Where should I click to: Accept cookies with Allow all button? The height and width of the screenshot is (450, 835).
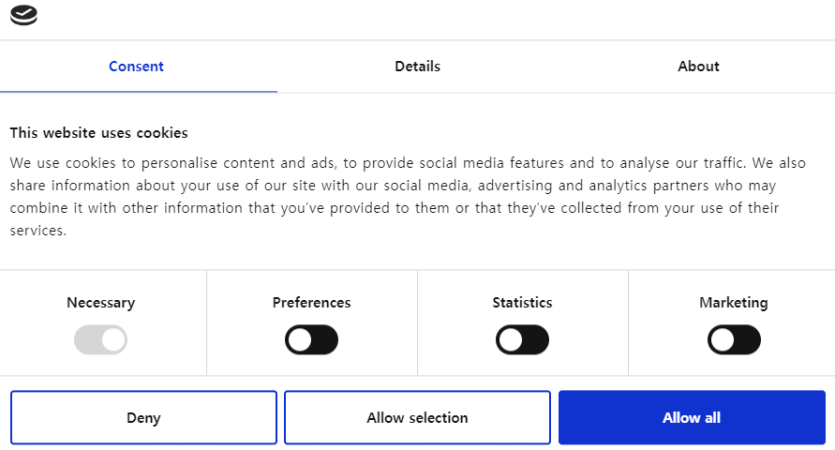tap(692, 418)
